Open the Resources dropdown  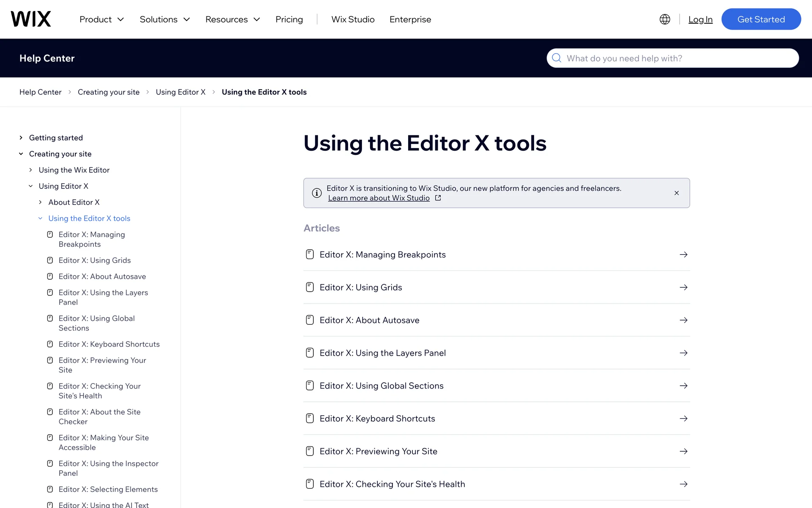[x=233, y=19]
